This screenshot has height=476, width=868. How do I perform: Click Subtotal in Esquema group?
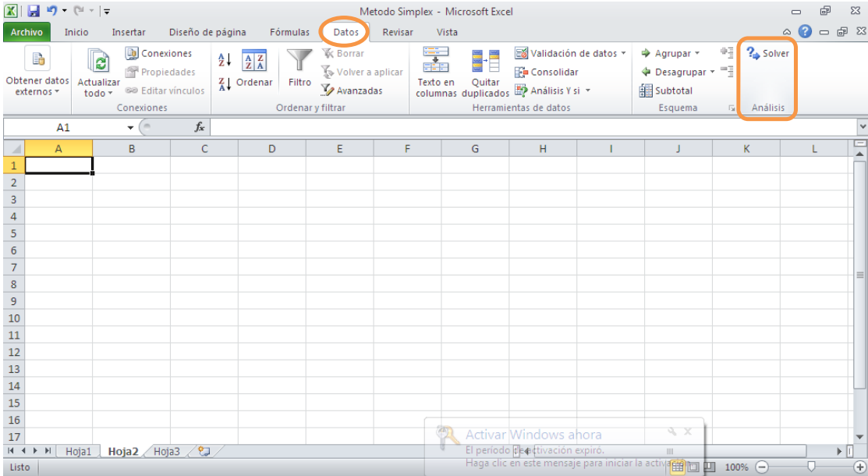coord(666,91)
